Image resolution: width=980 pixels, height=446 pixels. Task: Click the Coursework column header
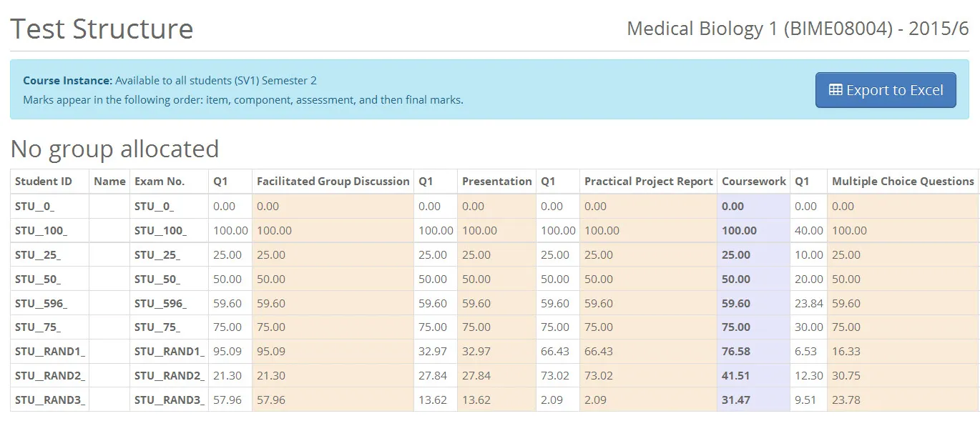pyautogui.click(x=753, y=181)
